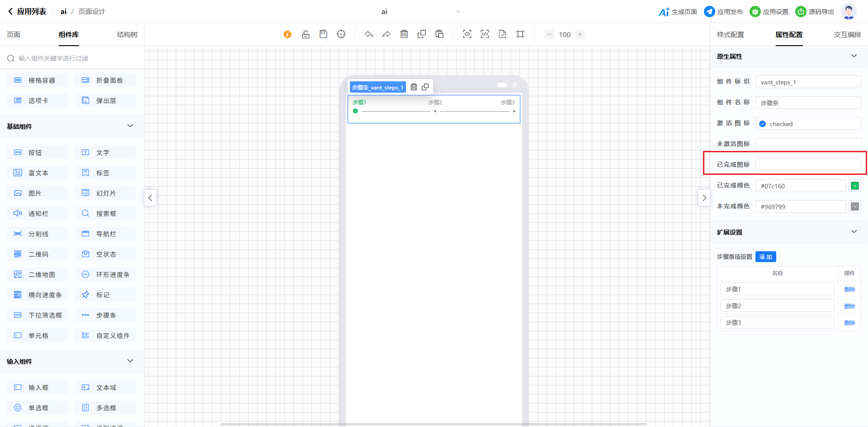
Task: Collapse the left panel with arrow handle
Action: pos(150,198)
